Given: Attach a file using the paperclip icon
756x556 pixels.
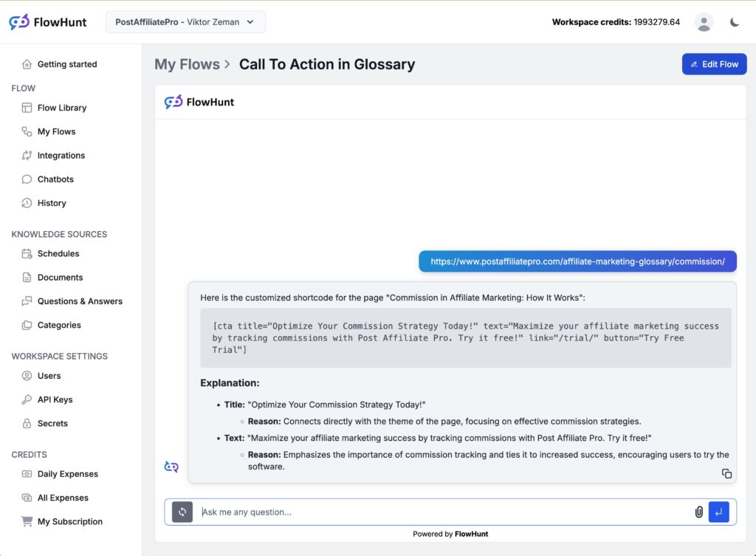Looking at the screenshot, I should click(x=698, y=512).
